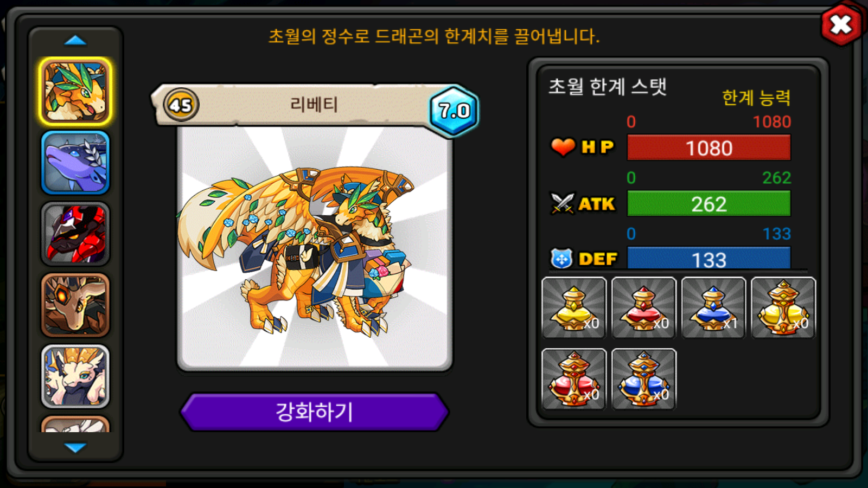Close the transcendence window

pos(841,24)
